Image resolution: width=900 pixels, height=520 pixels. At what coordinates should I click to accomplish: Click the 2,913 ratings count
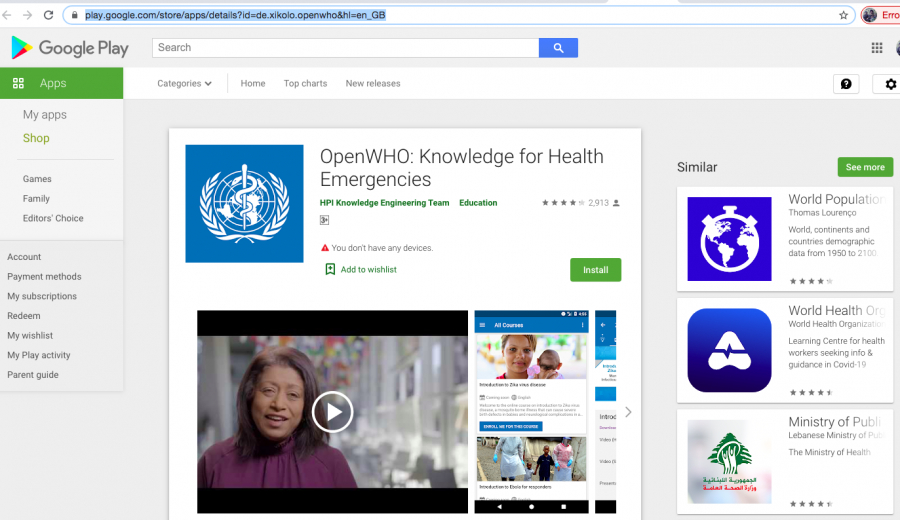[x=598, y=203]
